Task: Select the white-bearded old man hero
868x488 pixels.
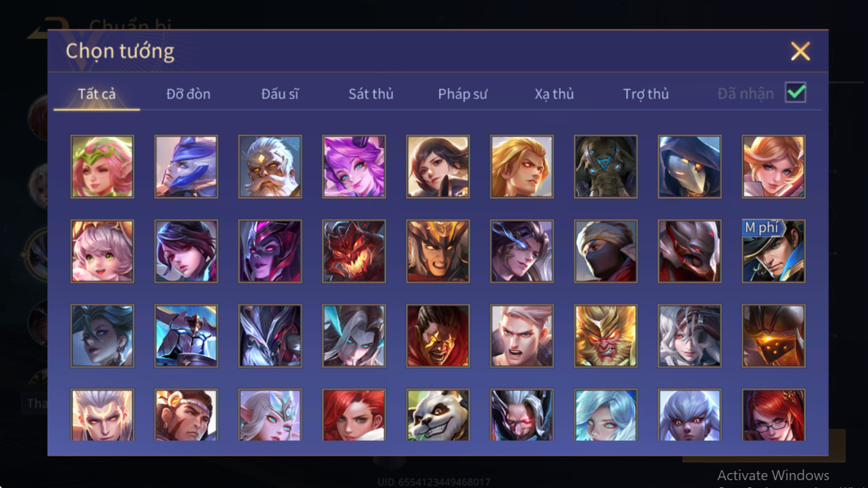Action: (x=270, y=166)
